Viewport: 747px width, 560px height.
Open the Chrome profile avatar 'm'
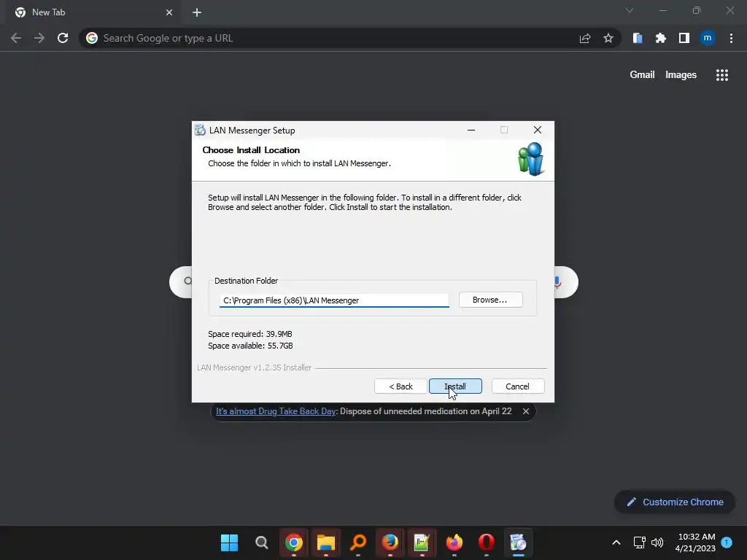click(x=708, y=38)
